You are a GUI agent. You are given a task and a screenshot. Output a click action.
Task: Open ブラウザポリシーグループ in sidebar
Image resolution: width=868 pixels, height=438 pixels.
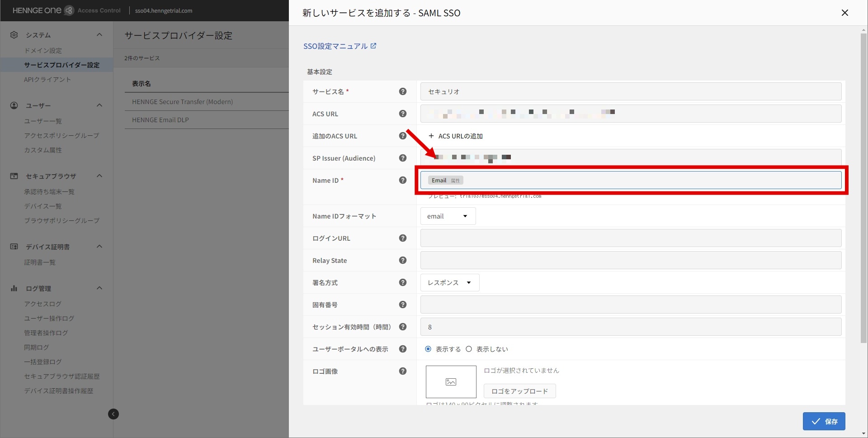pyautogui.click(x=61, y=221)
